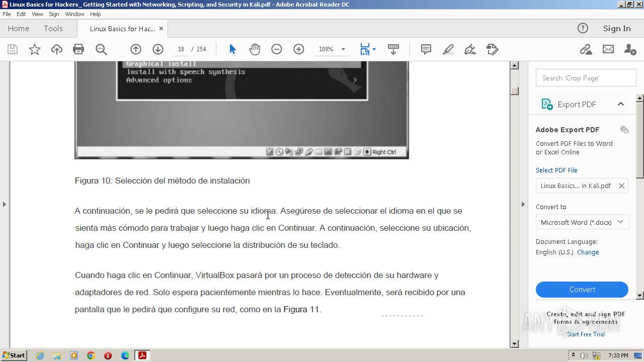Viewport: 644px width, 362px height.
Task: Click the Search 'Crop Page' field
Action: tap(586, 78)
